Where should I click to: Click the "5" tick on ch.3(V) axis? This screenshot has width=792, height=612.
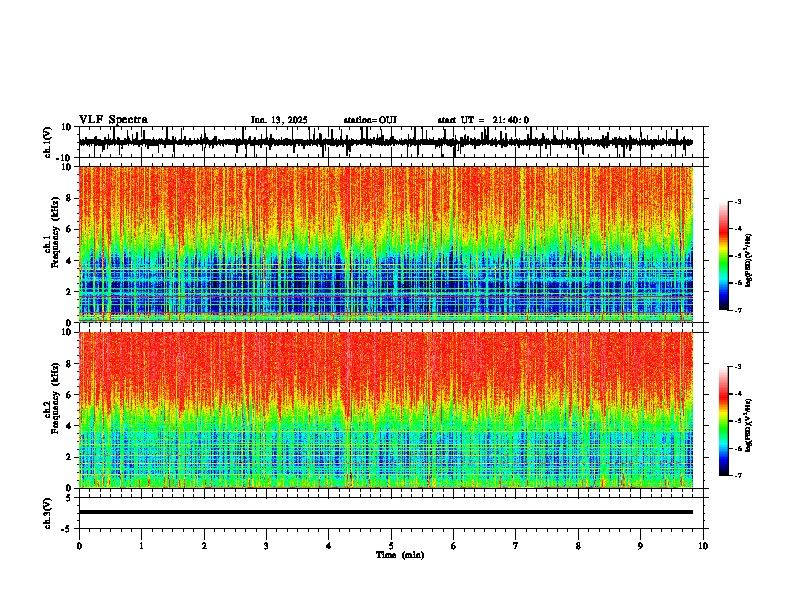(70, 497)
